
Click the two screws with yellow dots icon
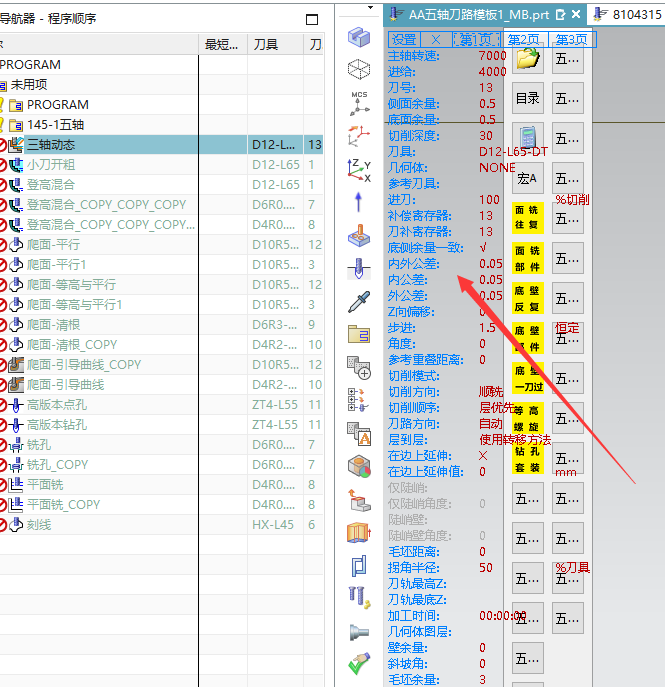tap(360, 598)
